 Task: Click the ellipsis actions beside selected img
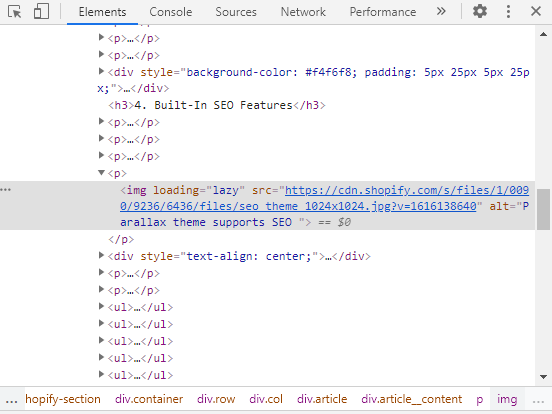(6, 190)
